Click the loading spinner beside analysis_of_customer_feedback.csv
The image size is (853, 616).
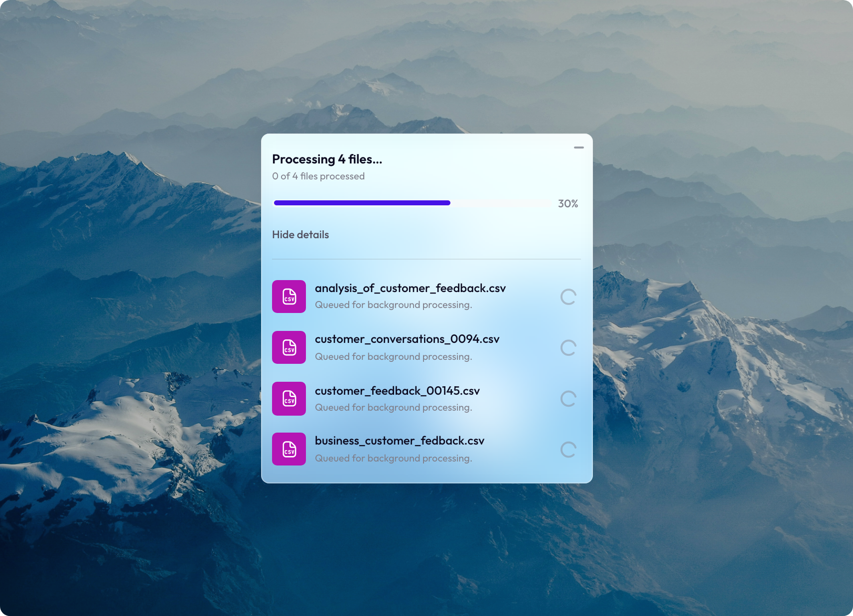click(x=568, y=297)
